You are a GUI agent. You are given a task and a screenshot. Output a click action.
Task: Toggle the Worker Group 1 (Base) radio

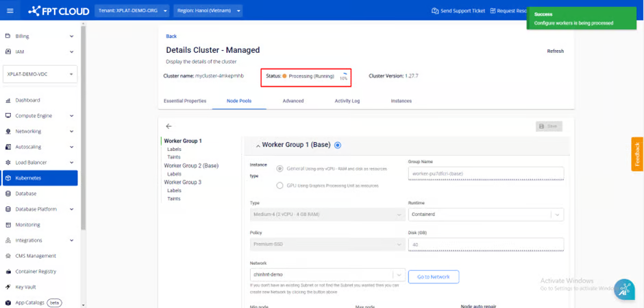click(338, 145)
